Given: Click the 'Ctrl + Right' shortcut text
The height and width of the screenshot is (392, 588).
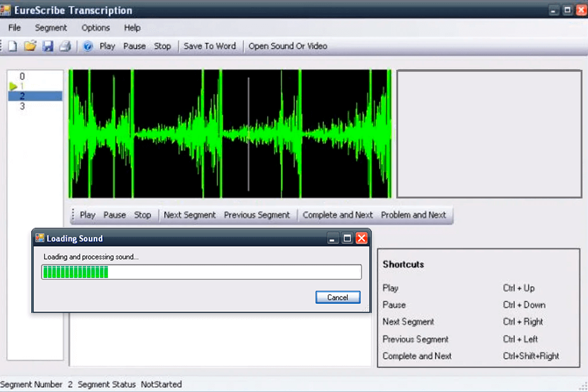Looking at the screenshot, I should pos(523,322).
